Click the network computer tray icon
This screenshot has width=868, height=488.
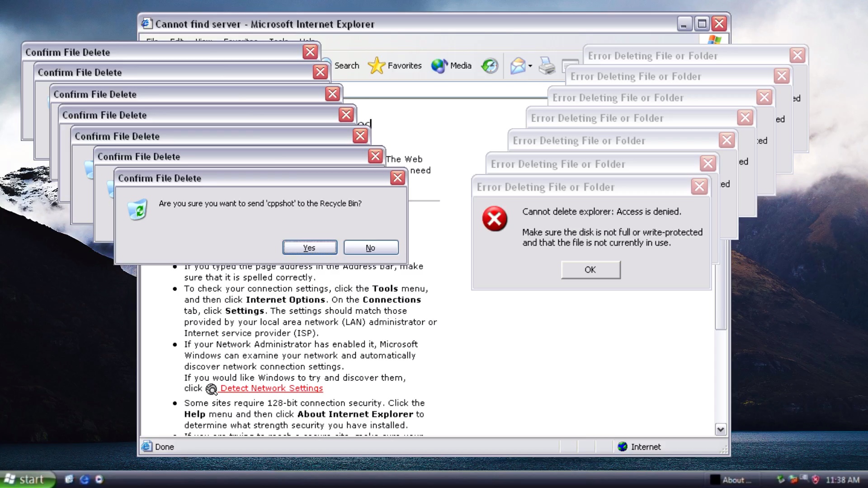point(804,479)
